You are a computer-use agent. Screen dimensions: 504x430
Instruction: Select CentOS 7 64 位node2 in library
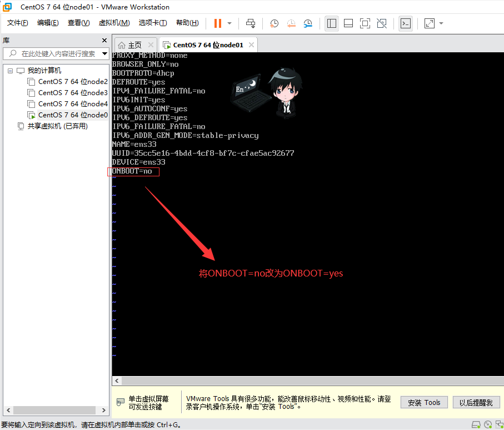(73, 82)
